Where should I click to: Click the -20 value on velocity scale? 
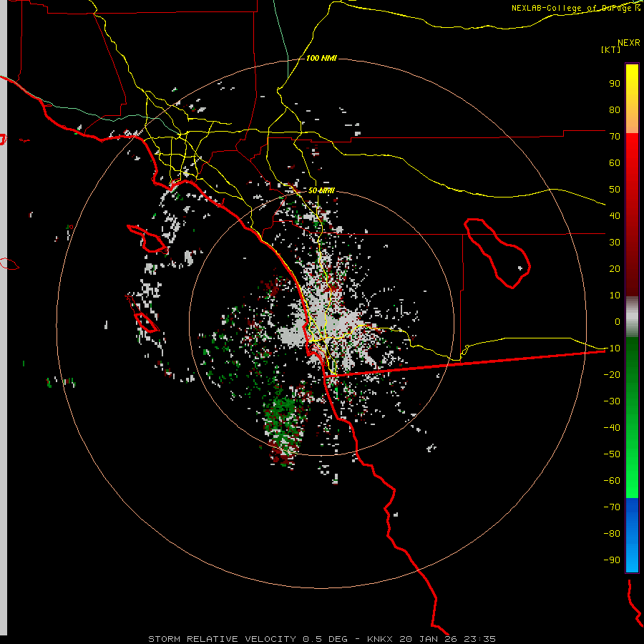pos(612,374)
